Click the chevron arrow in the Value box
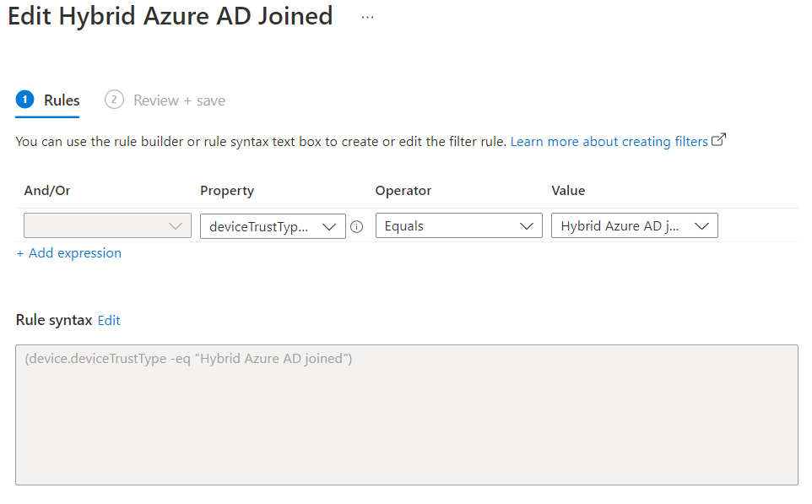Image resolution: width=812 pixels, height=504 pixels. click(701, 226)
